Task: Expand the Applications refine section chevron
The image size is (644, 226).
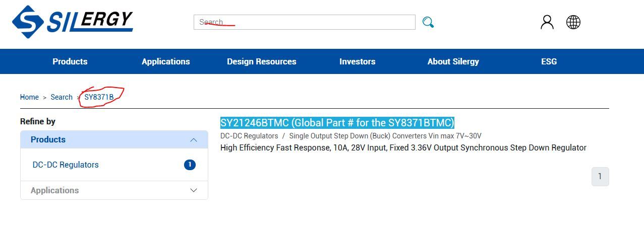Action: [x=194, y=190]
